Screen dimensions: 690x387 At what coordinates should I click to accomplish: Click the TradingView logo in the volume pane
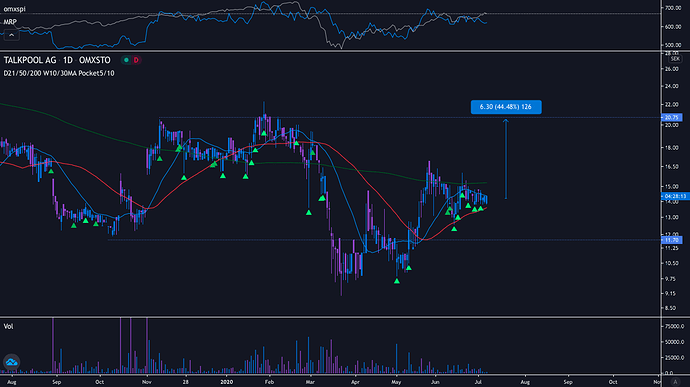pyautogui.click(x=11, y=362)
